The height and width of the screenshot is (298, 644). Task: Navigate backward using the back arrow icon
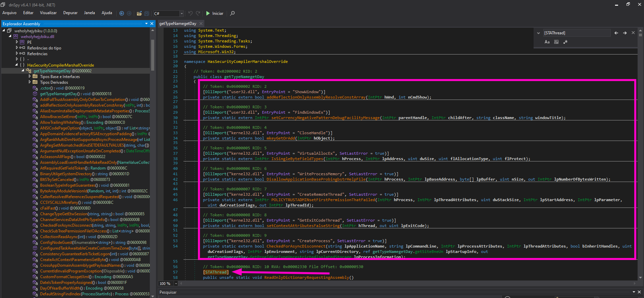[122, 13]
